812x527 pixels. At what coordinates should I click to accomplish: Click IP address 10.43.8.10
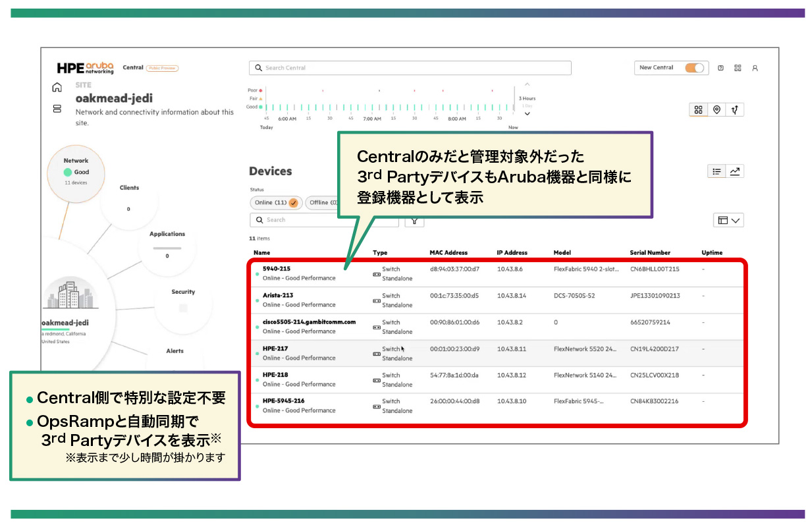(x=512, y=401)
